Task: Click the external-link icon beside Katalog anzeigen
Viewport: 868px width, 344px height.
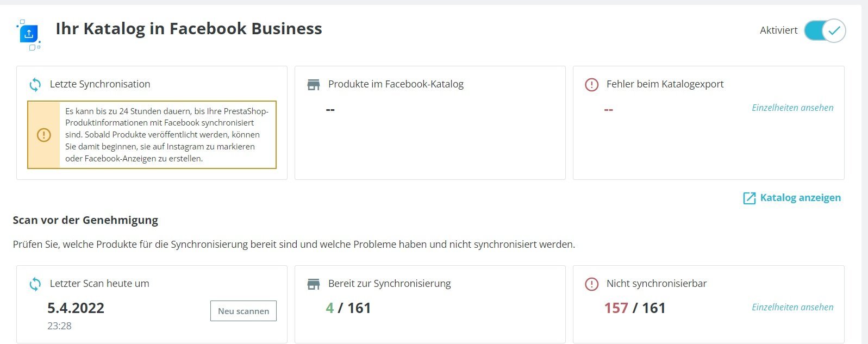Action: [749, 198]
